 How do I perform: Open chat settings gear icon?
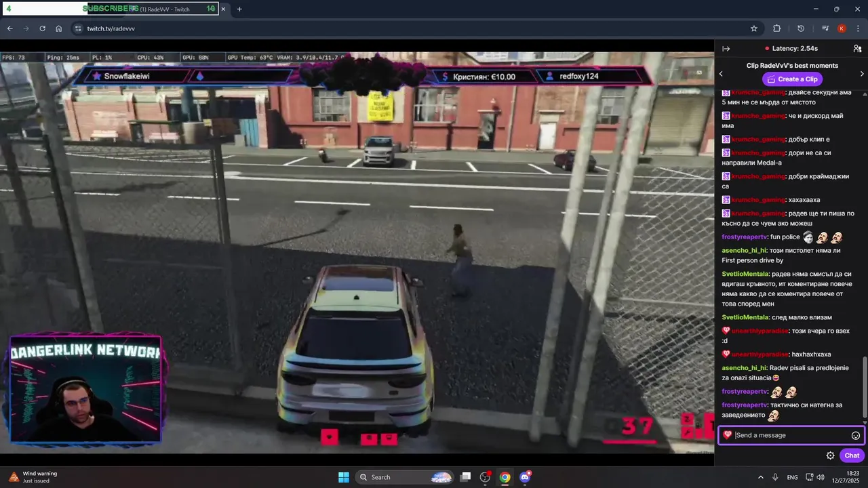830,455
